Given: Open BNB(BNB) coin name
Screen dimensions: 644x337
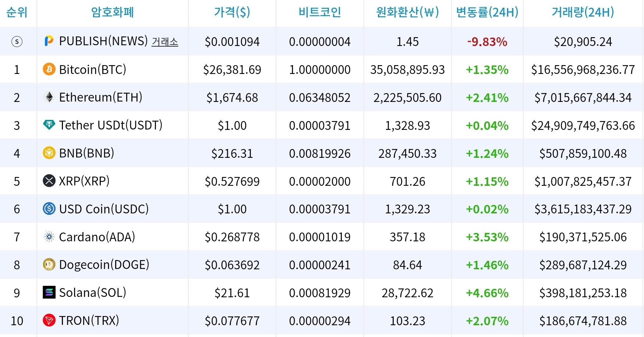Looking at the screenshot, I should (86, 153).
